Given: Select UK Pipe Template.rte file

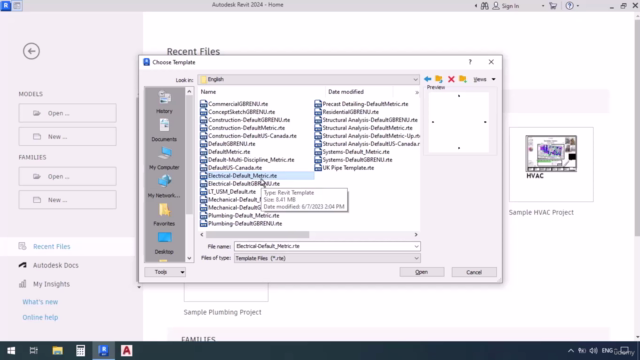Looking at the screenshot, I should pyautogui.click(x=348, y=168).
